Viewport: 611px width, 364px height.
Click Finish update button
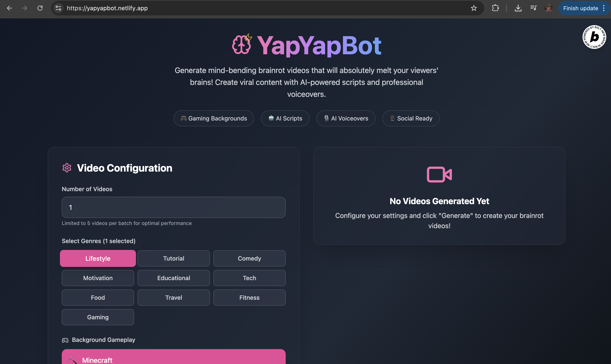tap(580, 8)
